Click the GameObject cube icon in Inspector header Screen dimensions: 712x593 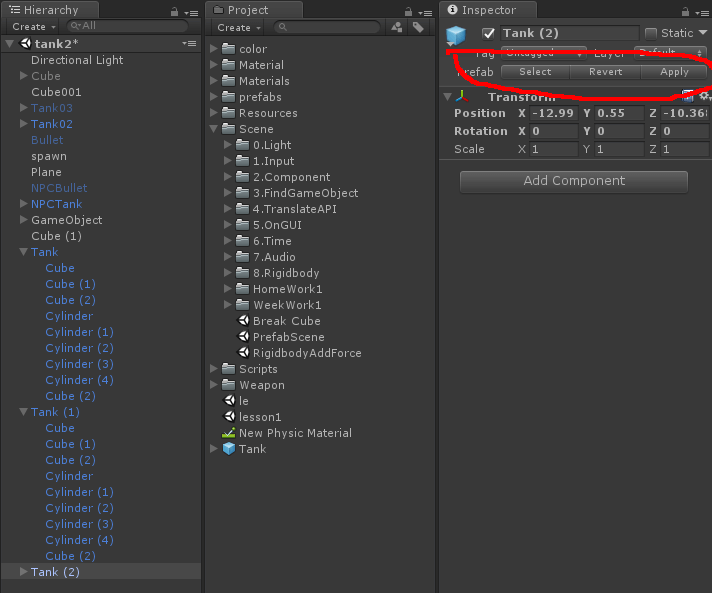456,35
